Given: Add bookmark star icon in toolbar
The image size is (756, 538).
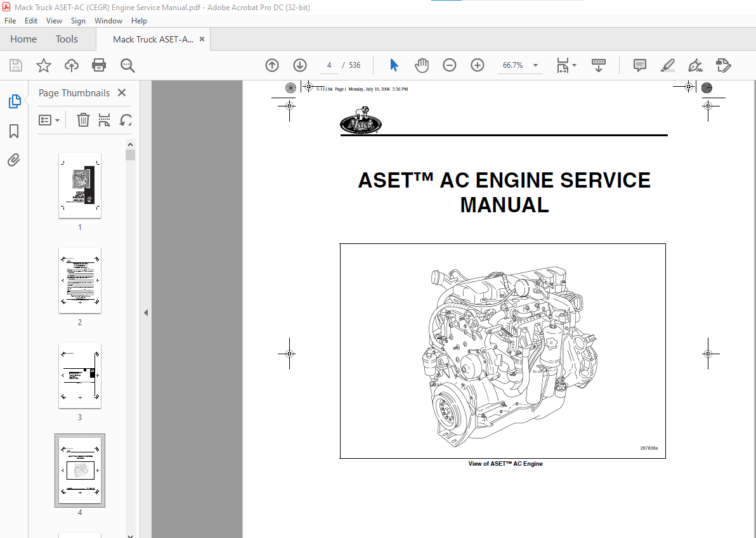Looking at the screenshot, I should pos(44,65).
